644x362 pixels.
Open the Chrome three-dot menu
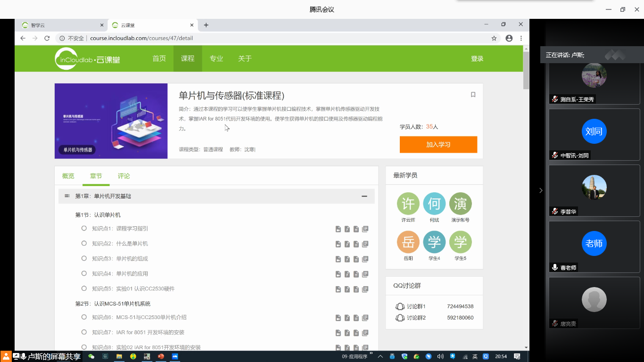tap(521, 38)
